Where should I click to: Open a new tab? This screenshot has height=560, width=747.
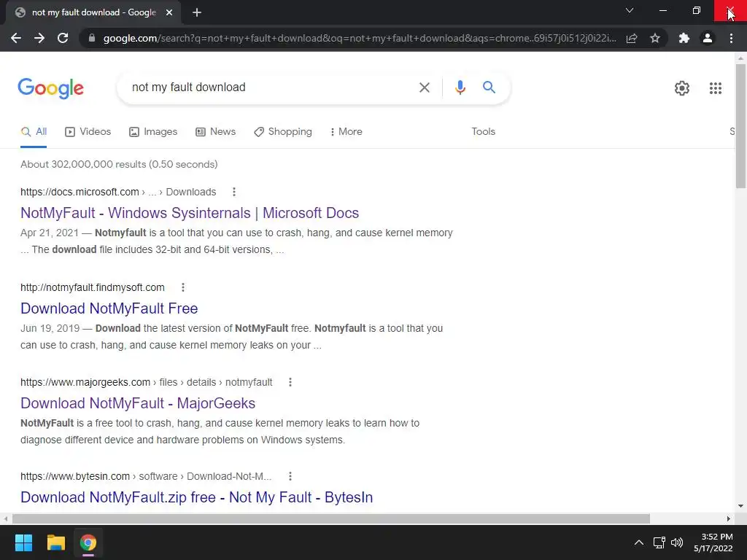(197, 12)
